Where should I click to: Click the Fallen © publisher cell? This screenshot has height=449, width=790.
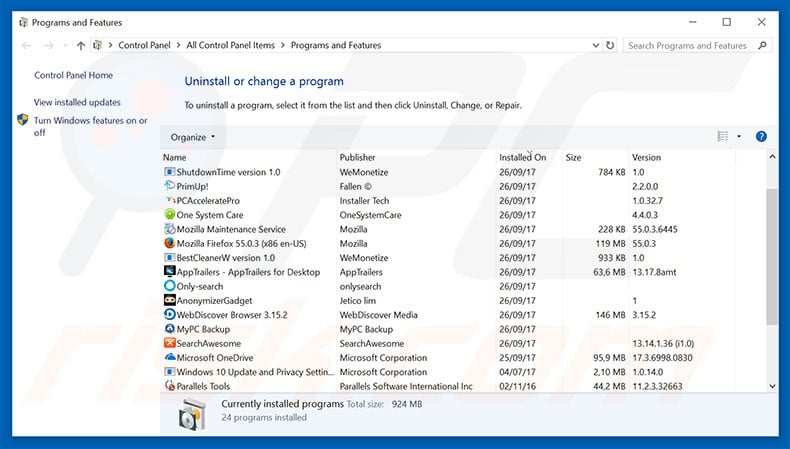click(x=355, y=186)
